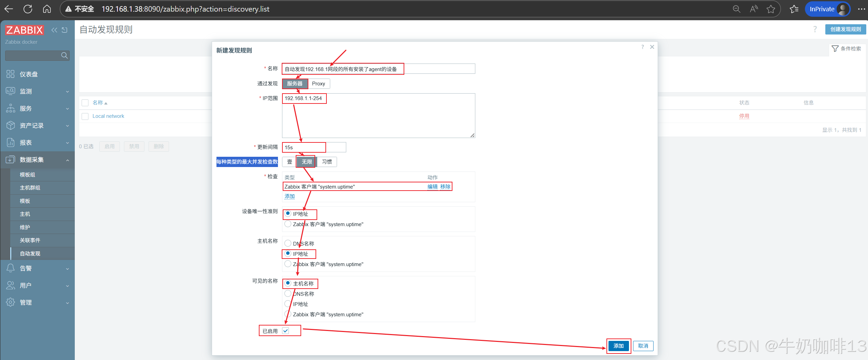Click the zoom magnifier icon in address bar
This screenshot has height=360, width=868.
click(x=737, y=9)
